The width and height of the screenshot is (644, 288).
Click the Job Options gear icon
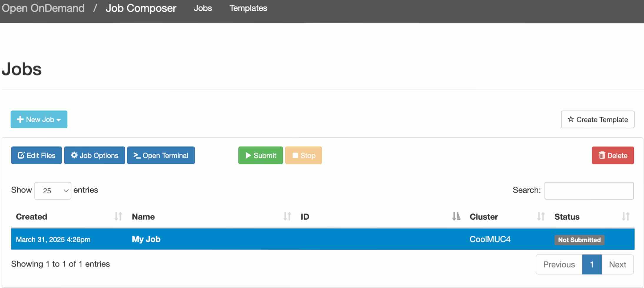coord(74,155)
